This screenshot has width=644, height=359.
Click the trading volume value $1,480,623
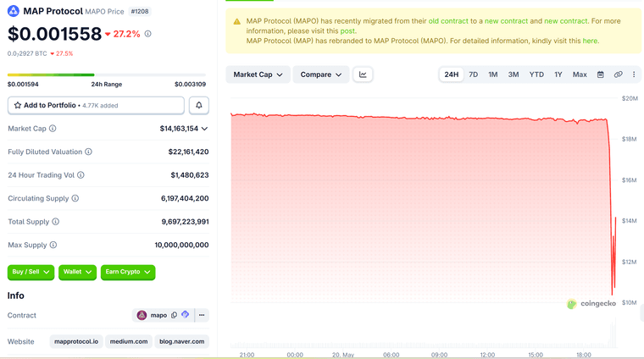click(190, 175)
